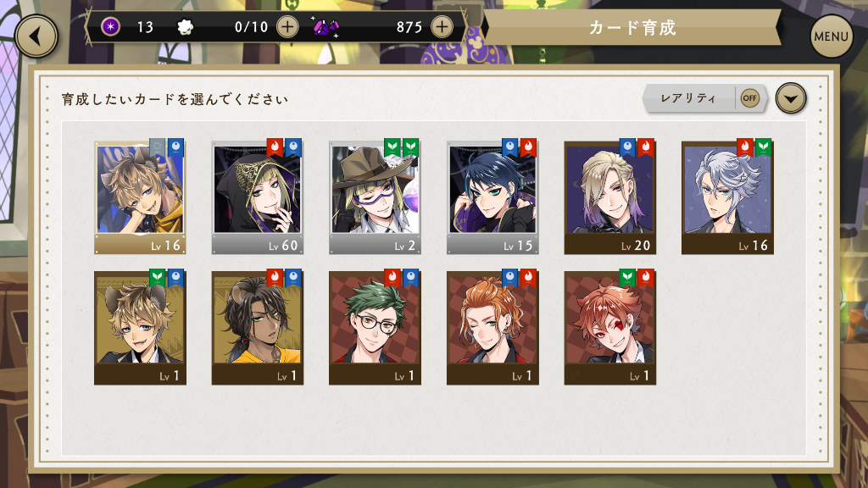The width and height of the screenshot is (868, 488).
Task: Choose the Lv 20 blond purple-tipped hair card
Action: point(610,197)
